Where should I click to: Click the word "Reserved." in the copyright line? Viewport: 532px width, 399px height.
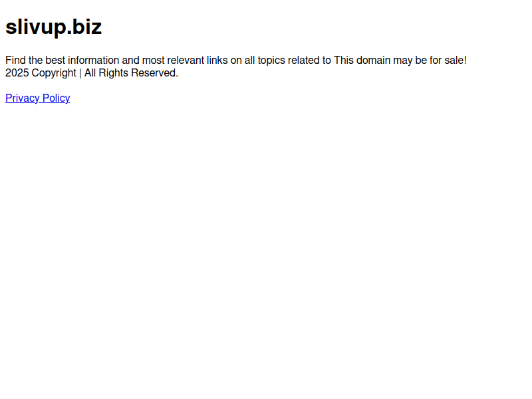click(x=154, y=73)
